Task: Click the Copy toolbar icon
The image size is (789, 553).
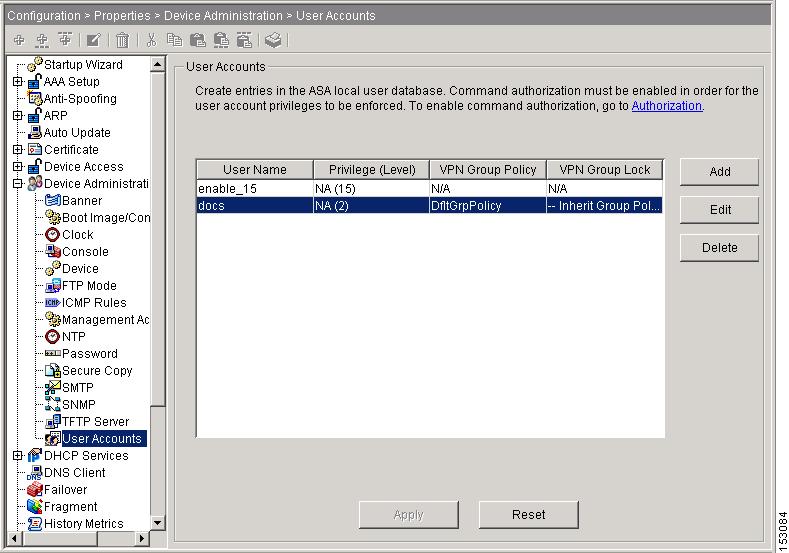Action: pyautogui.click(x=174, y=40)
